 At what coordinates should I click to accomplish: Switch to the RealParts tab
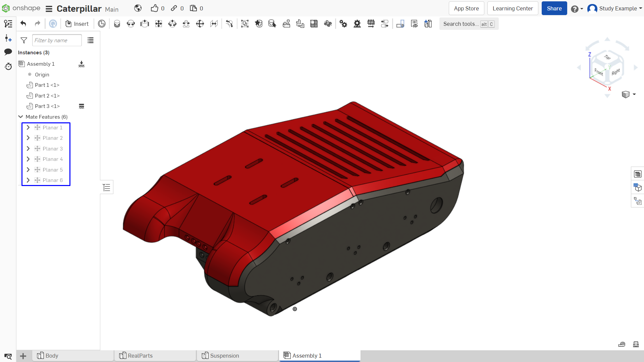(x=155, y=356)
